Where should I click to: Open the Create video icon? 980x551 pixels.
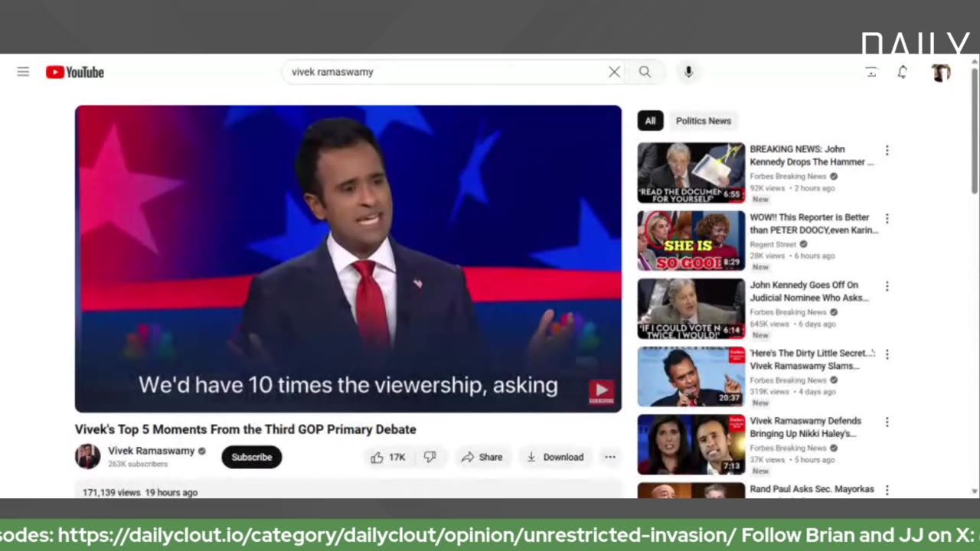click(x=871, y=72)
